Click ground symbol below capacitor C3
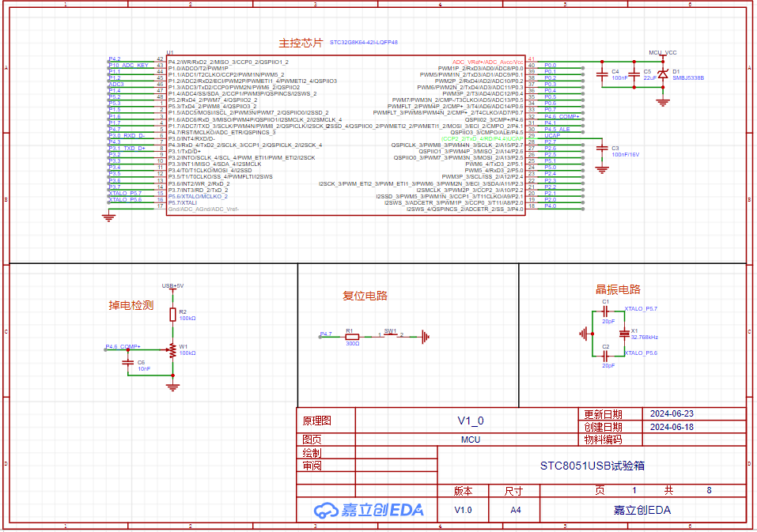Screen dimensions: 757x532 click(x=601, y=169)
